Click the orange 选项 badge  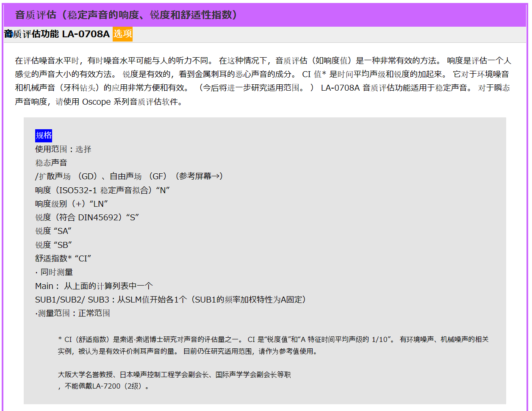pyautogui.click(x=122, y=34)
